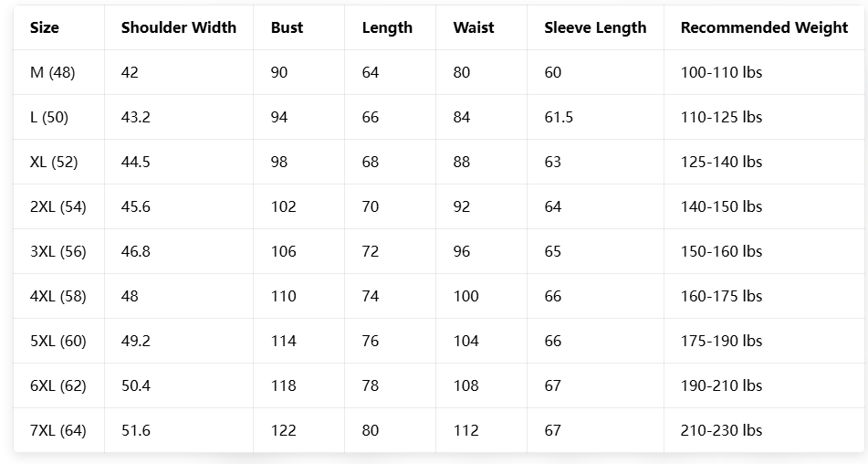
Task: Select the 7XL (64) size cell
Action: click(58, 430)
